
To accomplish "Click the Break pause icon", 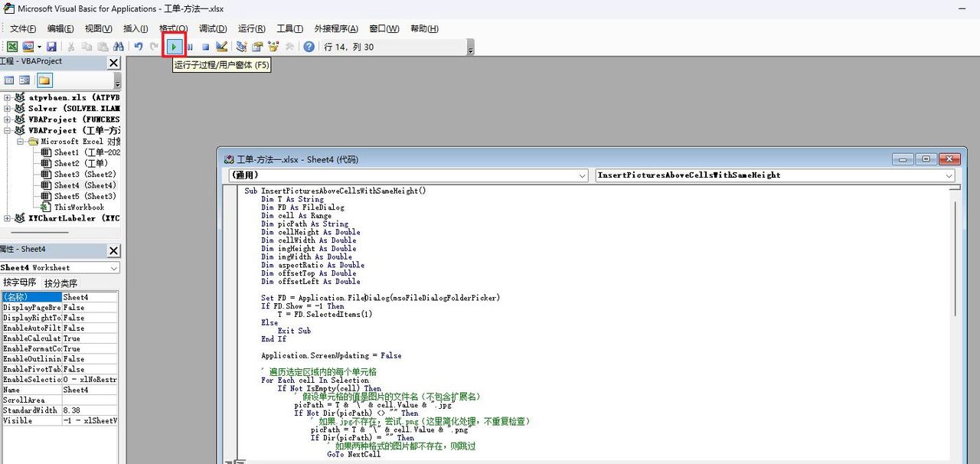I will click(x=190, y=47).
